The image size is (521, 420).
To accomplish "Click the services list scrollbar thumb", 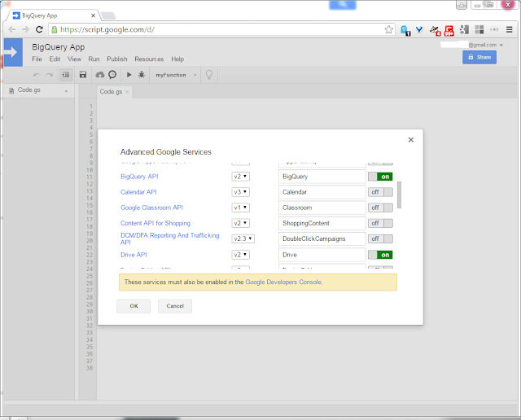I will point(399,195).
